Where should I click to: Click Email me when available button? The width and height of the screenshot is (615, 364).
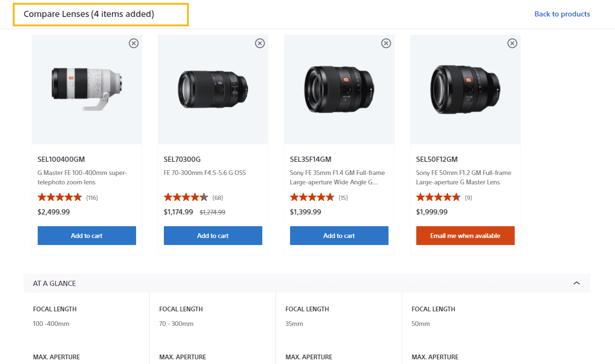point(465,236)
